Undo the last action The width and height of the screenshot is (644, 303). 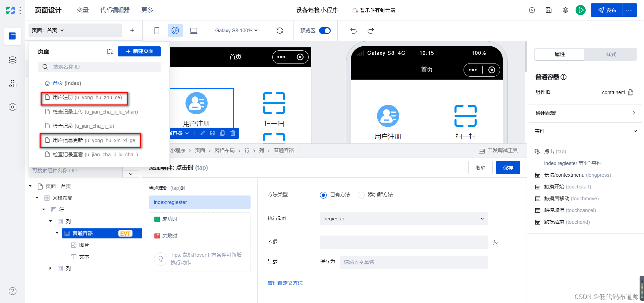point(354,31)
